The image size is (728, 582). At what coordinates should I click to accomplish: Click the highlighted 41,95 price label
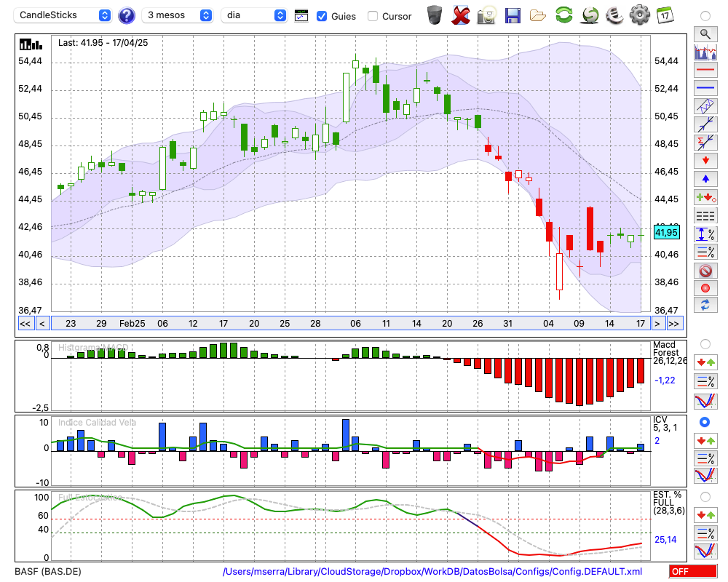click(x=666, y=233)
